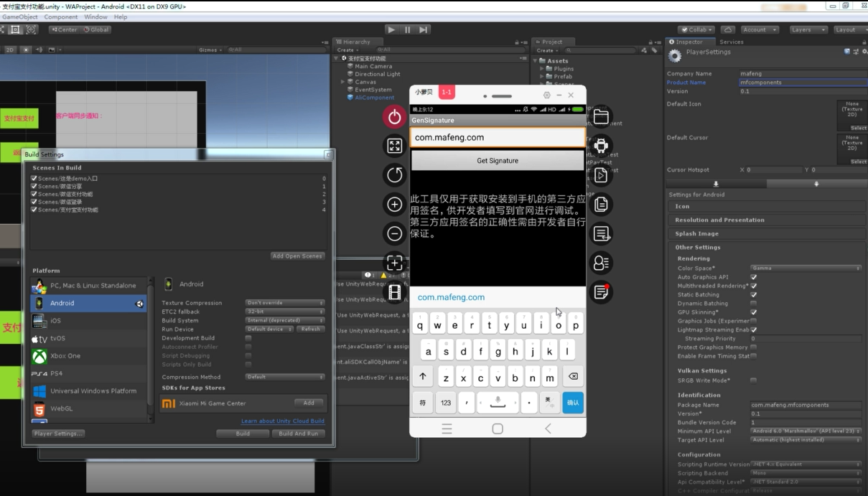Open the GameObject menu

[x=19, y=17]
